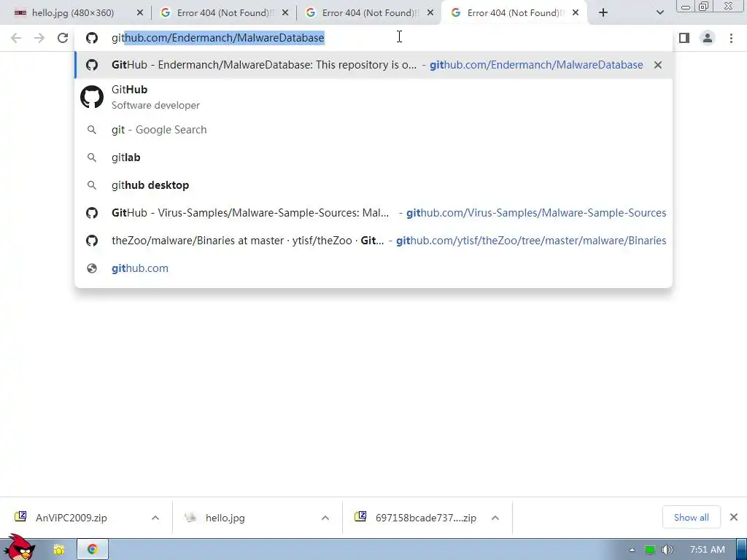Close the first Error 404 tab
This screenshot has width=747, height=560.
click(285, 13)
